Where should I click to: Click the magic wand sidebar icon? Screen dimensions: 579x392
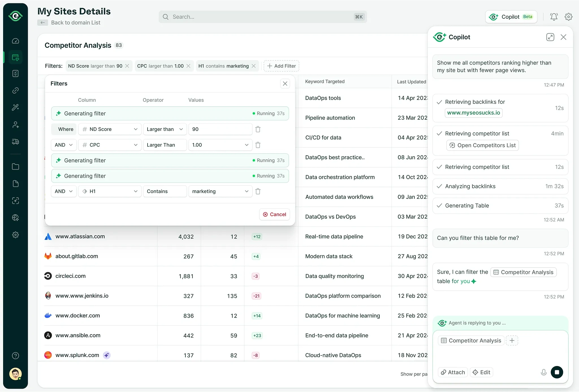(16, 107)
